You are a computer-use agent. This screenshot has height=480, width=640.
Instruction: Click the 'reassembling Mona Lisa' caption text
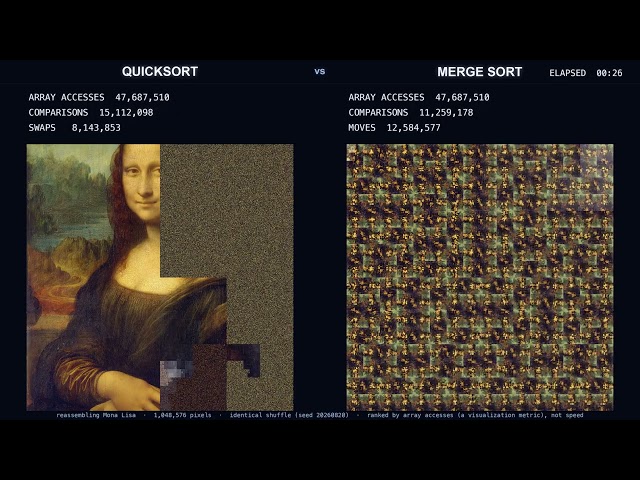[96, 415]
